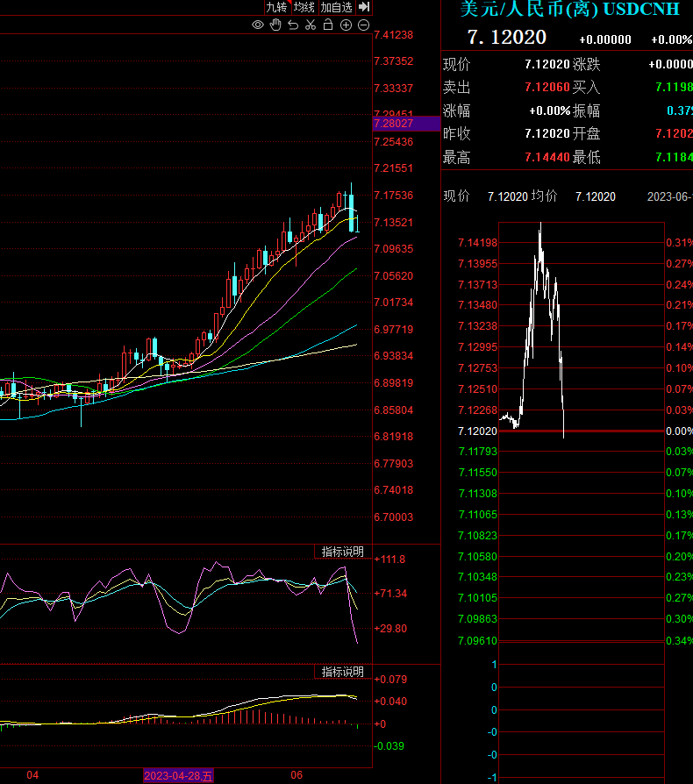Click the undo arrow icon
Viewport: 693px width, 784px height.
[294, 25]
